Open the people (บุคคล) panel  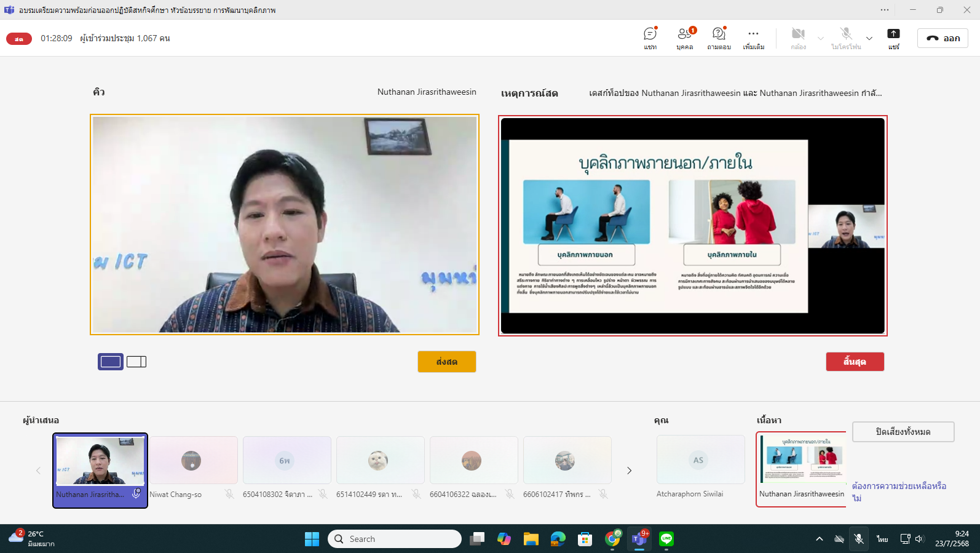(x=684, y=38)
